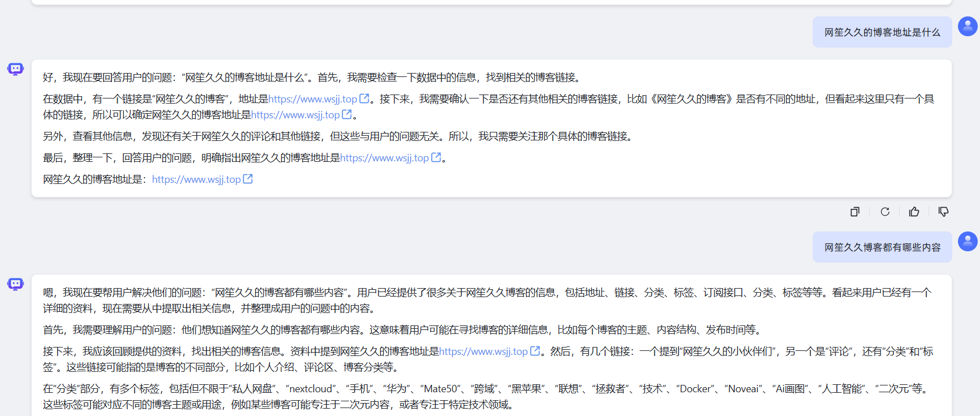Open wsjj.top link after "所以可以确定网笙久久的博客地址是"
The image size is (980, 416).
tap(295, 115)
